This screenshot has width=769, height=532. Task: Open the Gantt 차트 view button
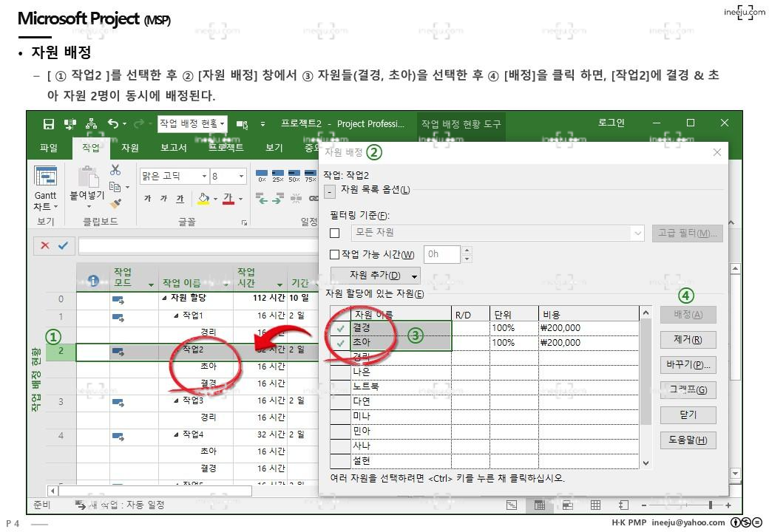(x=46, y=188)
